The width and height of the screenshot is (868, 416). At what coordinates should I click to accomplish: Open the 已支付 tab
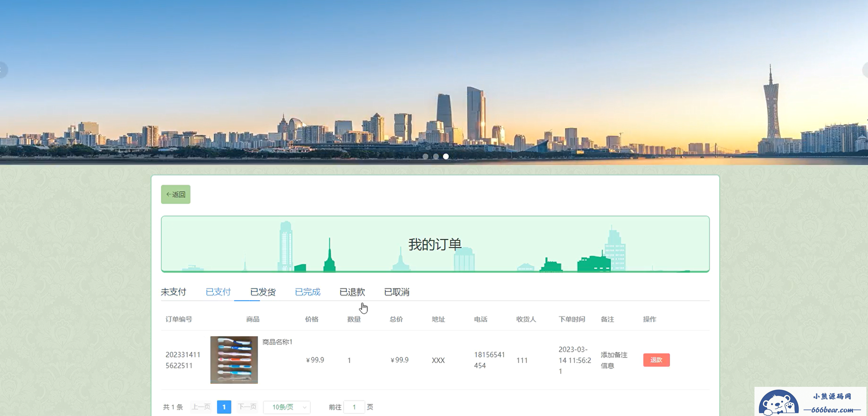218,292
